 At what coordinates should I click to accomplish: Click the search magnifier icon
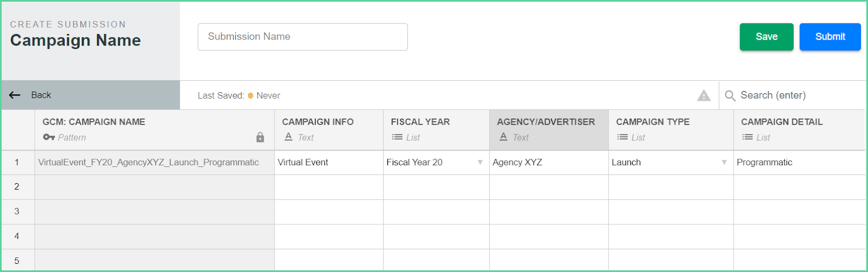click(x=730, y=95)
